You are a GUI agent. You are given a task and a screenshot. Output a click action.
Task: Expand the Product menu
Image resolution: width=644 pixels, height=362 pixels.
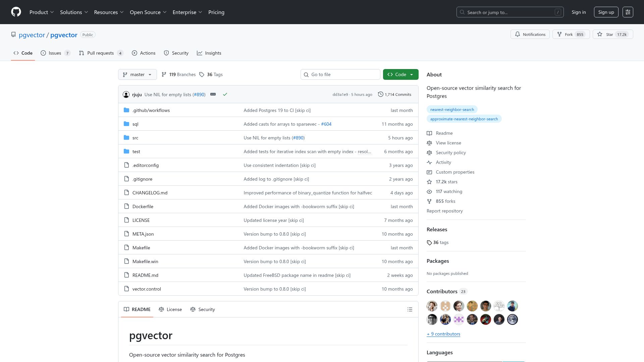[42, 12]
